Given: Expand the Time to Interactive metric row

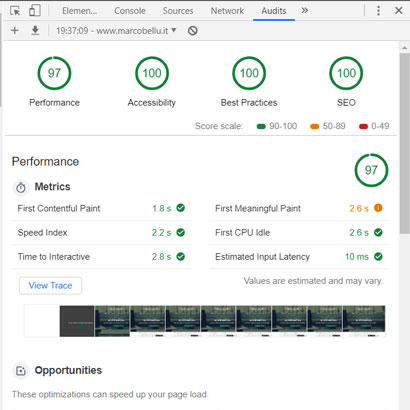Looking at the screenshot, I should 102,257.
